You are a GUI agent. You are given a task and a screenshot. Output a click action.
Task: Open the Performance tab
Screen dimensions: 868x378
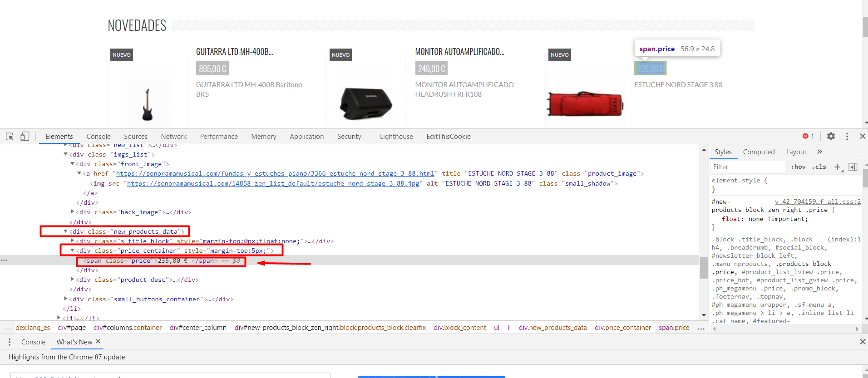click(219, 136)
